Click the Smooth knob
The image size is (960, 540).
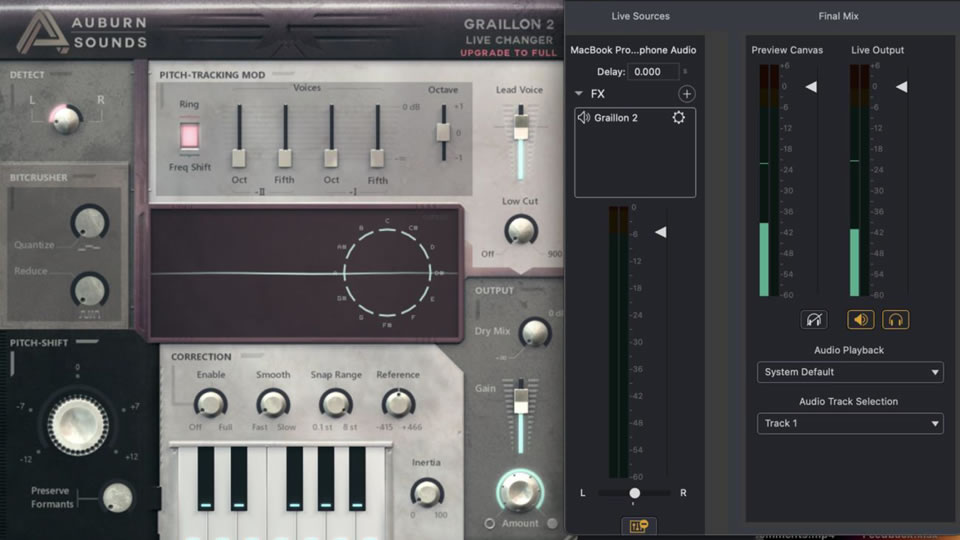[272, 403]
